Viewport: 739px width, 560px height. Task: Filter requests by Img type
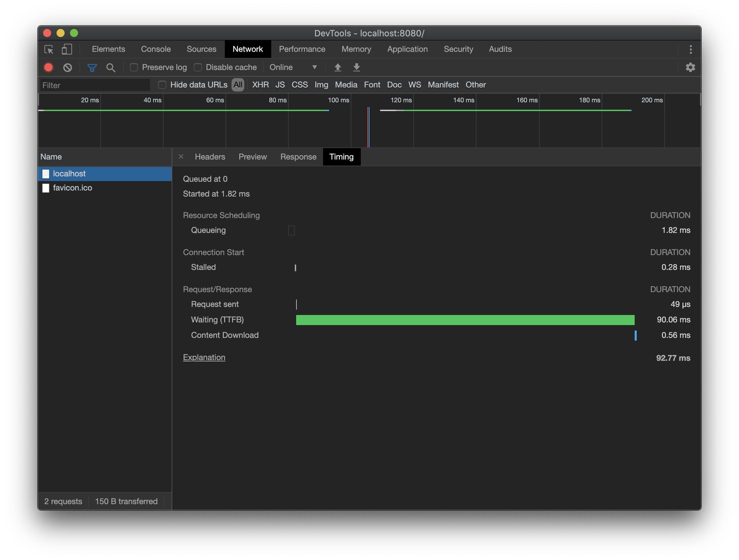tap(321, 85)
